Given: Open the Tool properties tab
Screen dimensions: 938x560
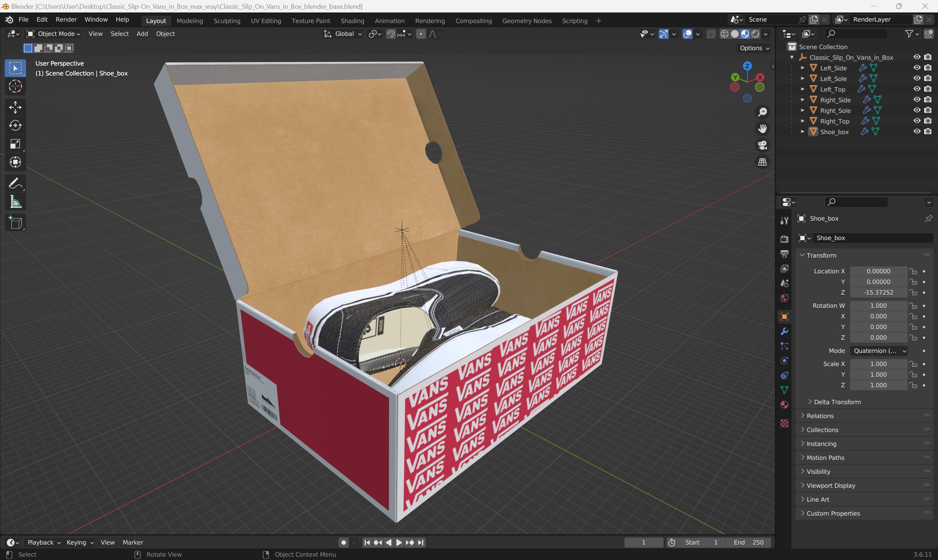Looking at the screenshot, I should (784, 221).
